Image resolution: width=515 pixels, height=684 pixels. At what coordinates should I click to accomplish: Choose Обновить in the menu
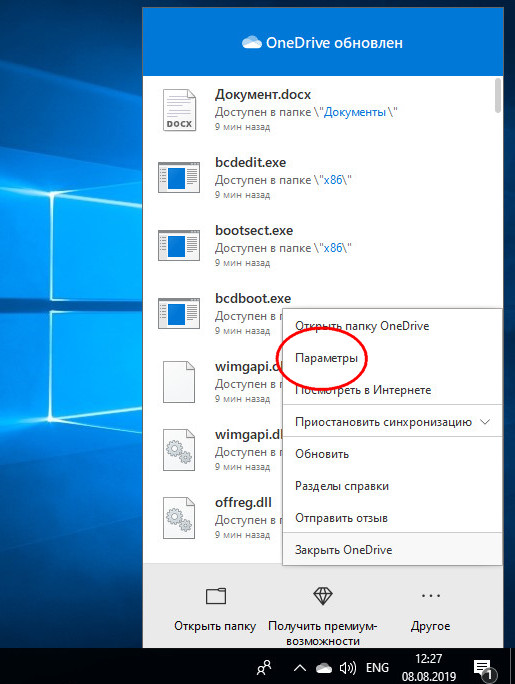pos(392,454)
